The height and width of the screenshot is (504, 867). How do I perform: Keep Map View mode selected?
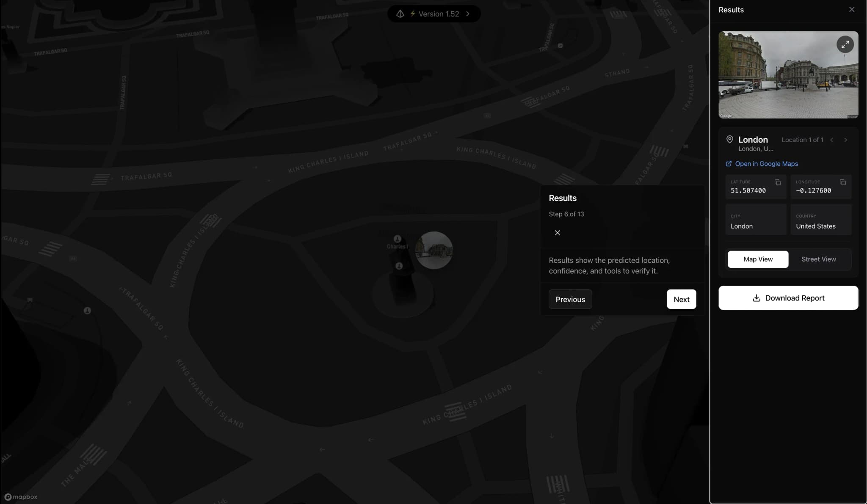[758, 259]
